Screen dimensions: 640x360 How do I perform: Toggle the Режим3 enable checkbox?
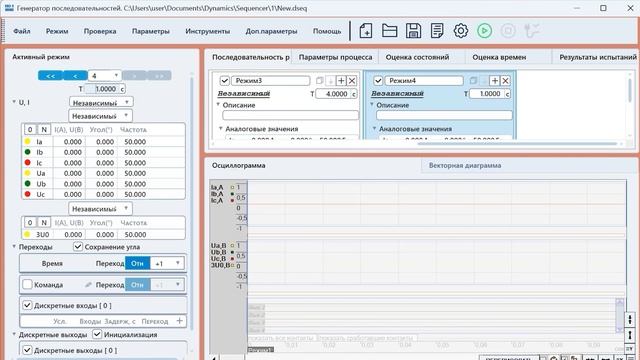[x=224, y=81]
